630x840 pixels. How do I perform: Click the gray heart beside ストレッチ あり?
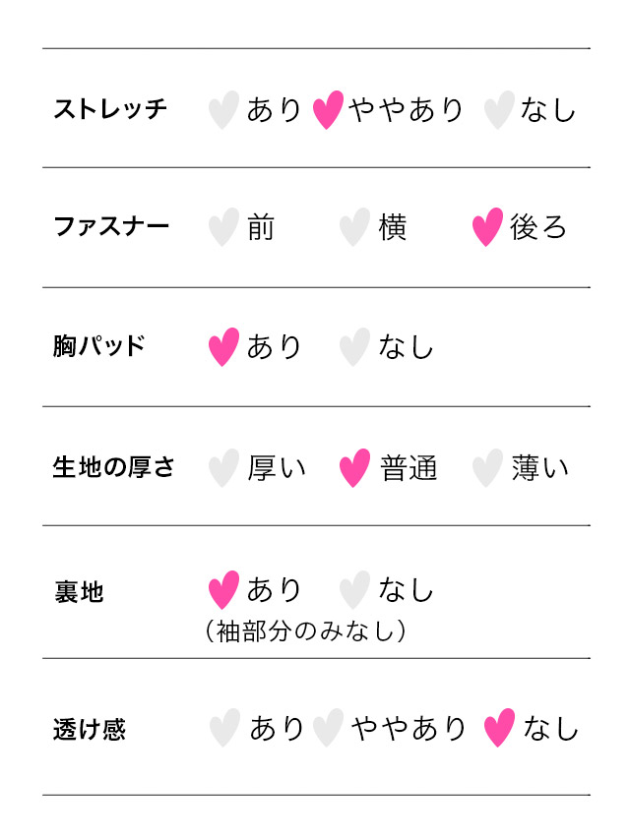pyautogui.click(x=223, y=109)
